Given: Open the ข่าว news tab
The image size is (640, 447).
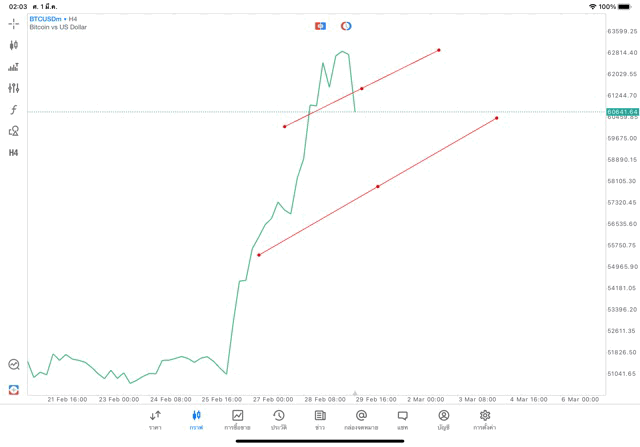Looking at the screenshot, I should click(x=320, y=419).
